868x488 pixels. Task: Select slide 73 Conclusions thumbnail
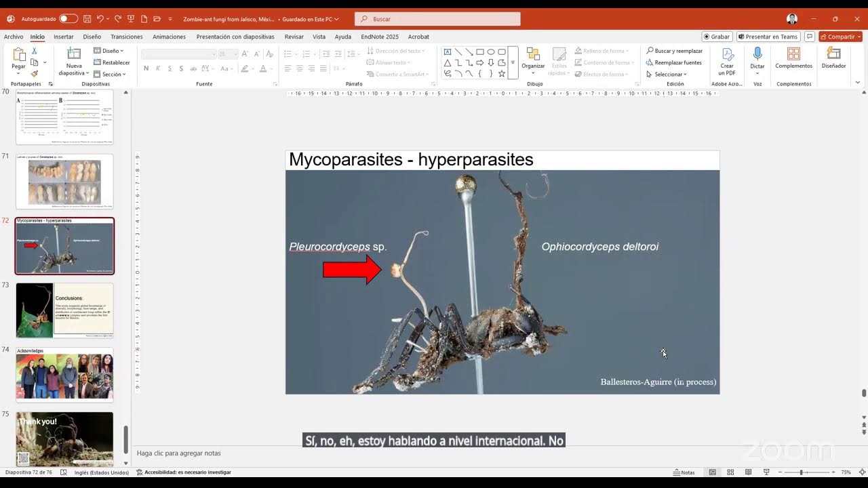pyautogui.click(x=64, y=310)
